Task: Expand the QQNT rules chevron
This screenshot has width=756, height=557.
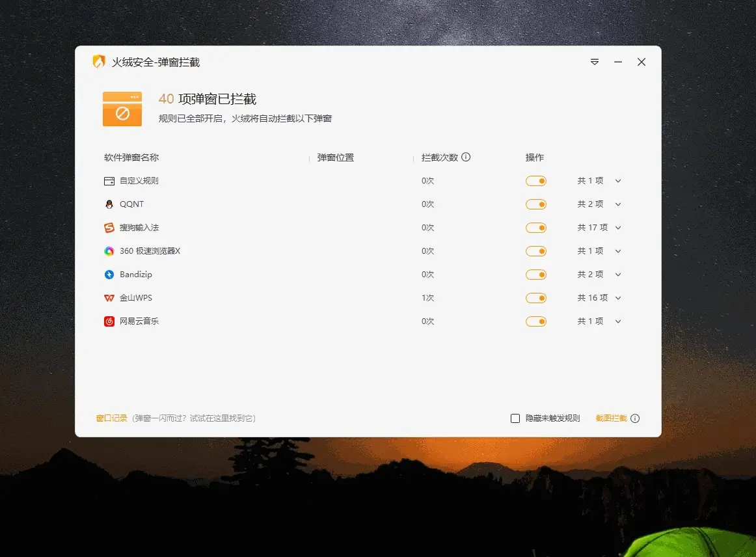Action: pos(618,204)
